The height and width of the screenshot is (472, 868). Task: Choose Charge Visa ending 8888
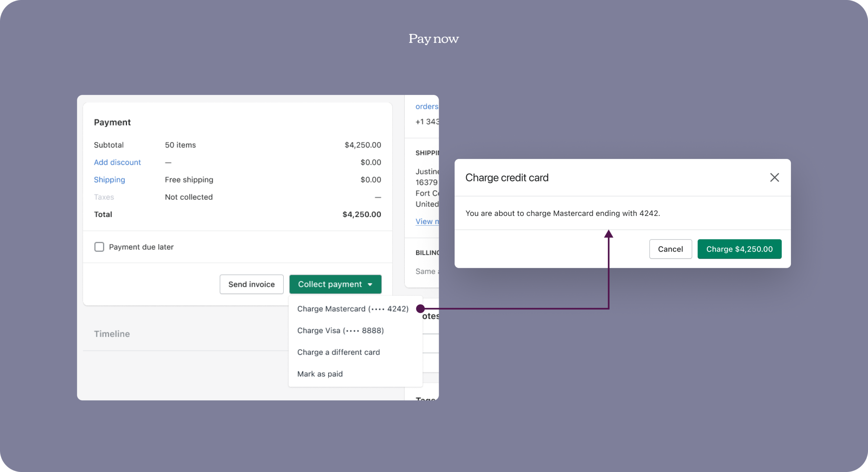coord(340,330)
